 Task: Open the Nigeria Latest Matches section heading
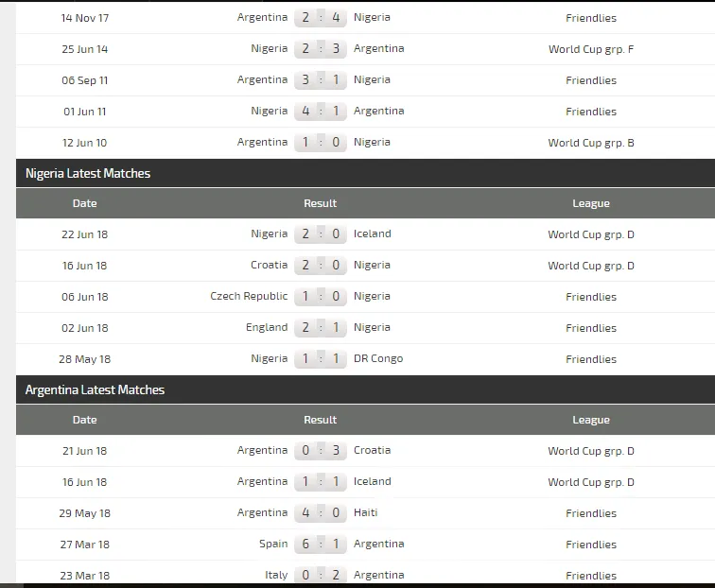(88, 173)
